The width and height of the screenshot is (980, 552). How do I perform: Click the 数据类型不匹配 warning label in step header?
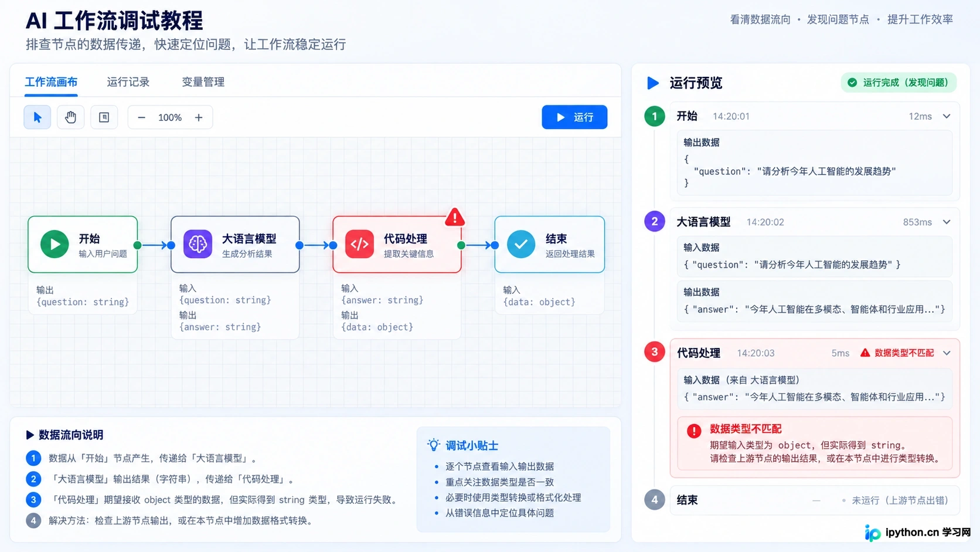897,353
